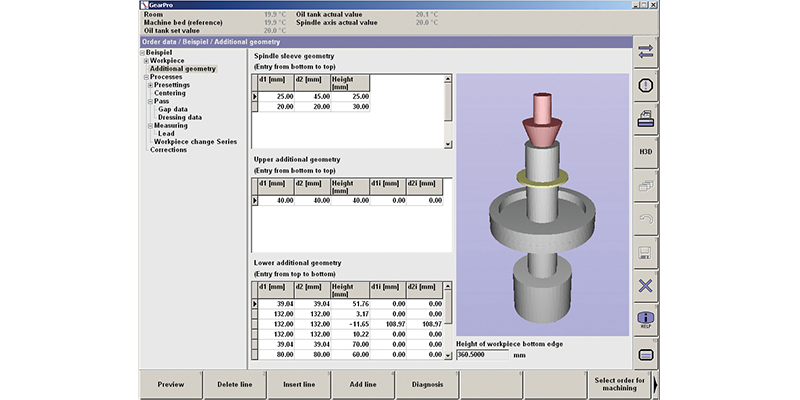The height and width of the screenshot is (400, 800).
Task: Select Corrections in the tree
Action: point(168,150)
